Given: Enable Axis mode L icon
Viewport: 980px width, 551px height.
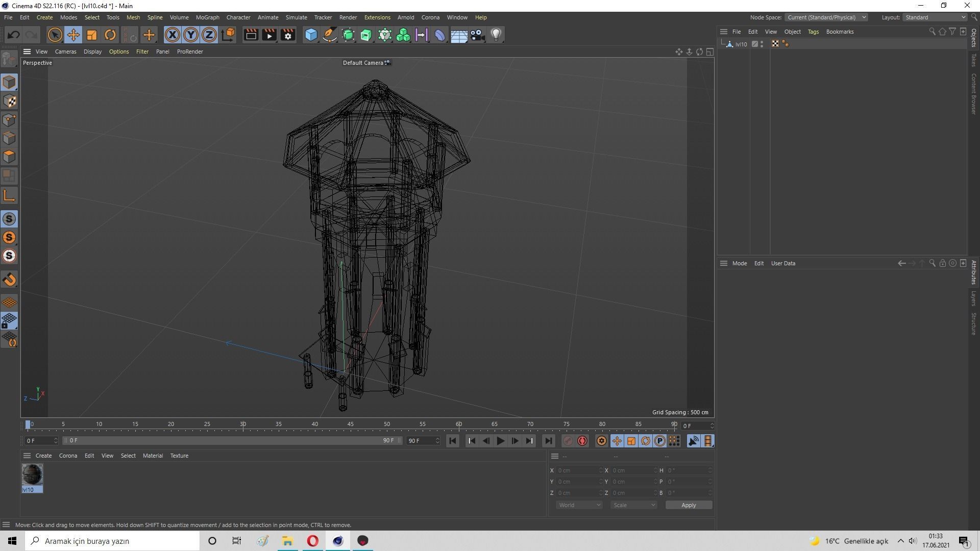Looking at the screenshot, I should (9, 195).
